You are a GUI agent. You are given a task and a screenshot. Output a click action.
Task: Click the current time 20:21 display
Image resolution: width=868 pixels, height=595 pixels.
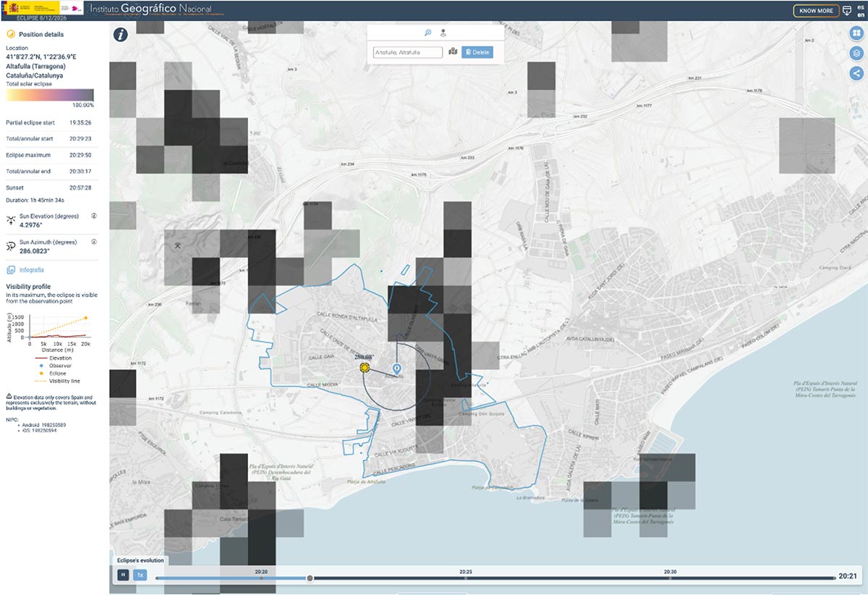848,577
